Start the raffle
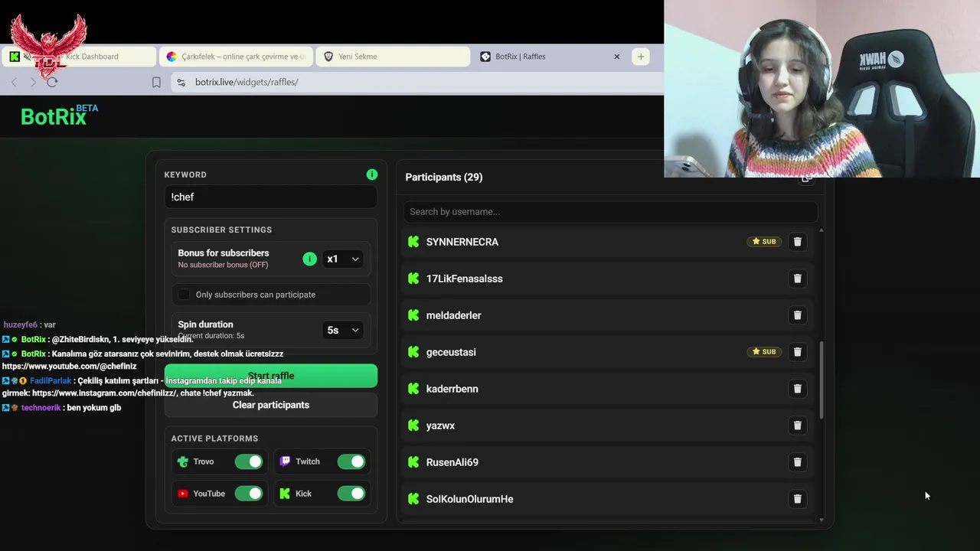This screenshot has width=980, height=551. click(271, 376)
